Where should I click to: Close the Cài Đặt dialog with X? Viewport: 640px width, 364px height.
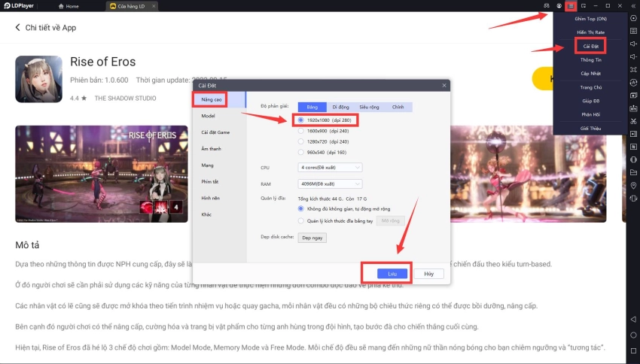pos(444,85)
